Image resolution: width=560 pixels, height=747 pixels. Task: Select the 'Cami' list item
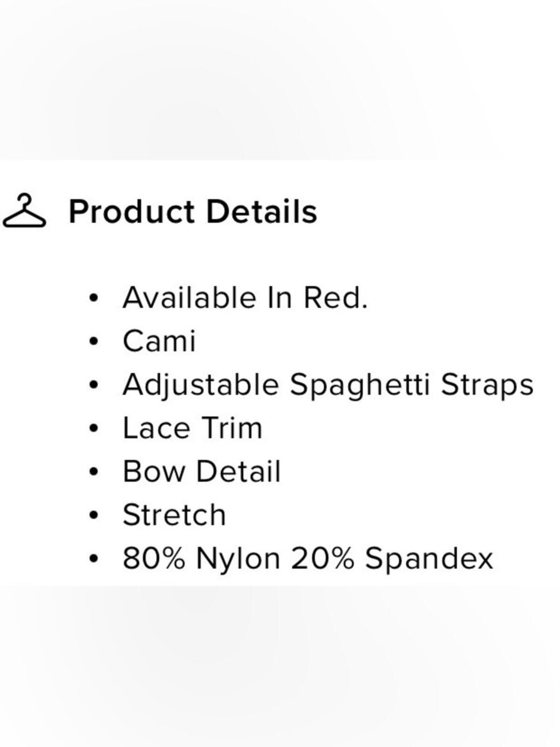point(159,341)
